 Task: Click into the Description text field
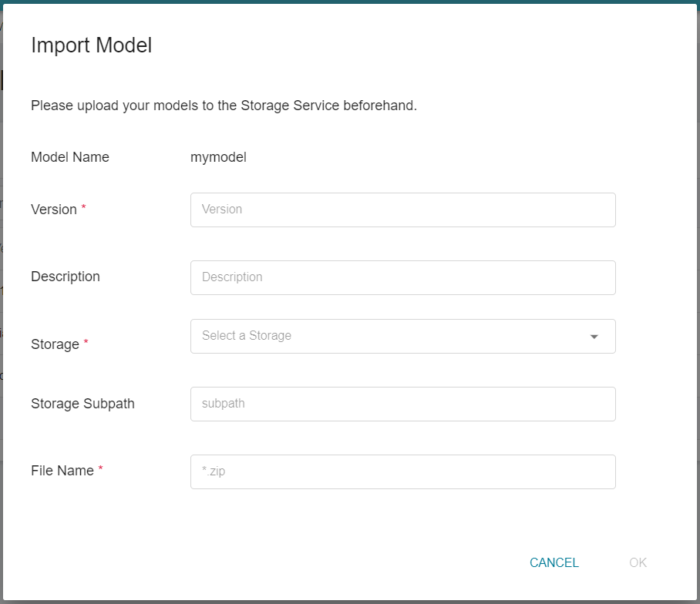pos(402,277)
